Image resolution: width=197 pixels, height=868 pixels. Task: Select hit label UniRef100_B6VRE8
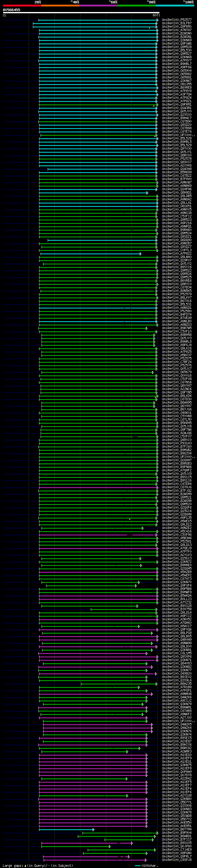pyautogui.click(x=177, y=88)
